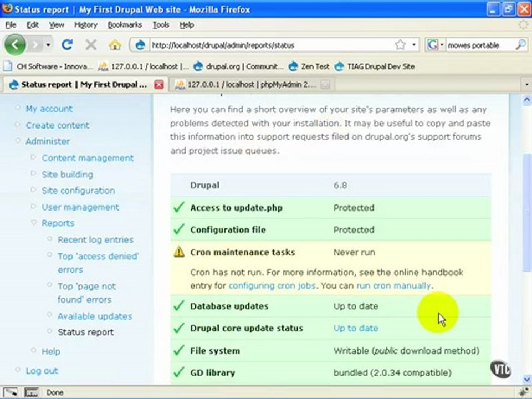Click the Drupal version value 6.8
The height and width of the screenshot is (399, 532).
340,185
